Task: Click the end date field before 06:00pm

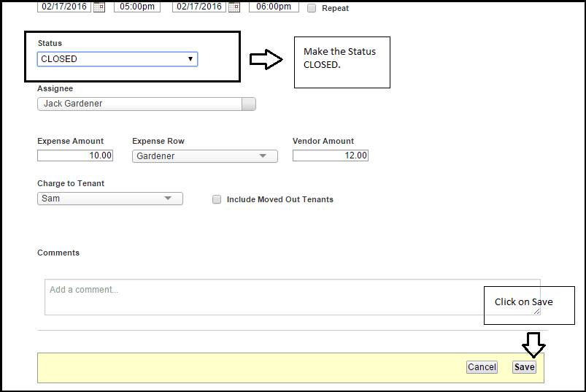Action: (x=198, y=7)
